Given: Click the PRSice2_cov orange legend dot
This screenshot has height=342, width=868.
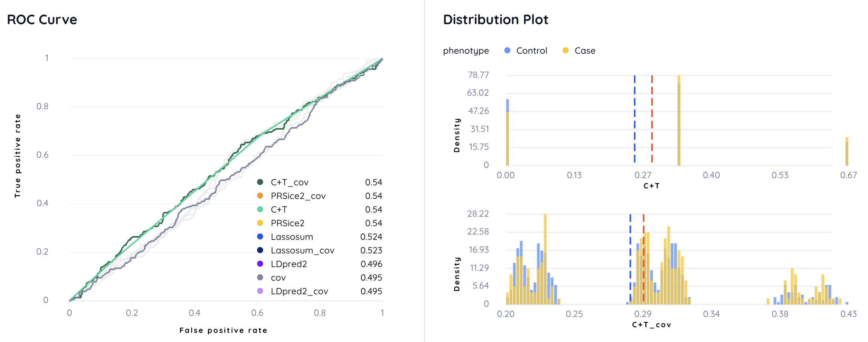Looking at the screenshot, I should 260,196.
